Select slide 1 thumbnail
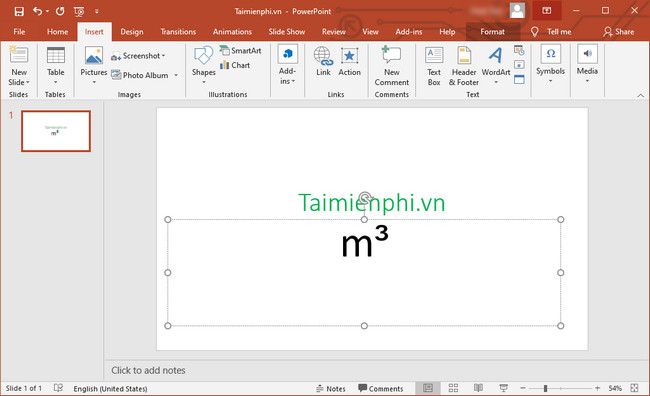 point(56,131)
